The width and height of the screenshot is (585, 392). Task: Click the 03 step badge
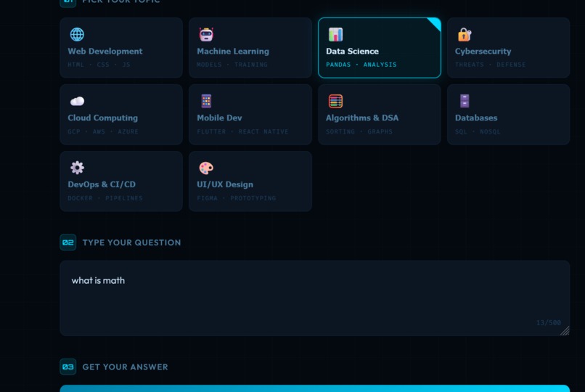click(x=68, y=367)
